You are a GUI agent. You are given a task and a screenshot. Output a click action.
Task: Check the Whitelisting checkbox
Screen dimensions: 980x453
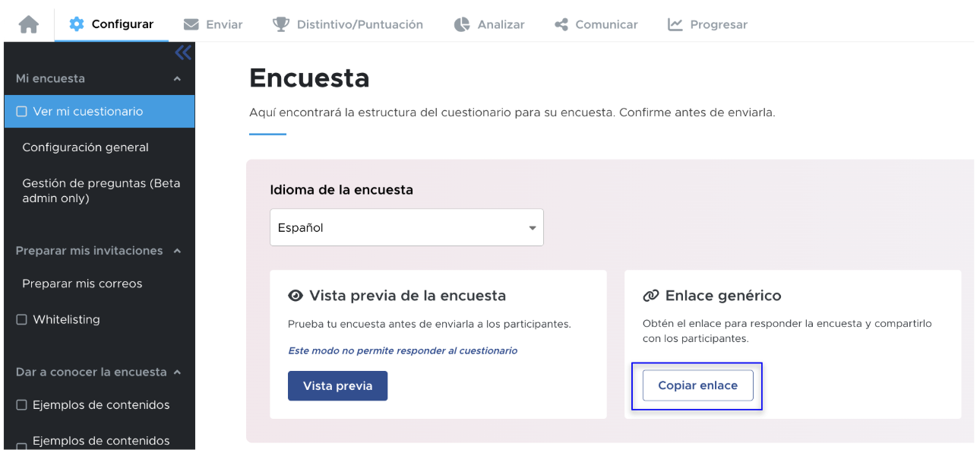coord(22,320)
